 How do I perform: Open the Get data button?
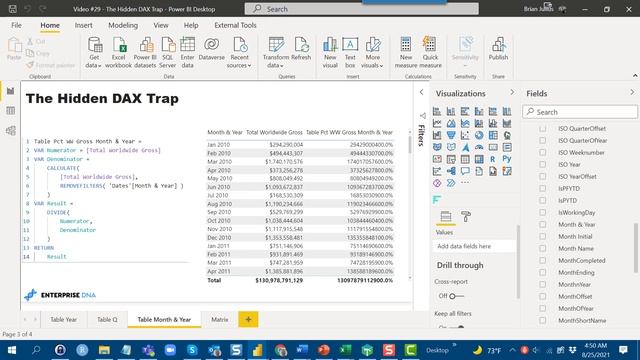pyautogui.click(x=94, y=52)
